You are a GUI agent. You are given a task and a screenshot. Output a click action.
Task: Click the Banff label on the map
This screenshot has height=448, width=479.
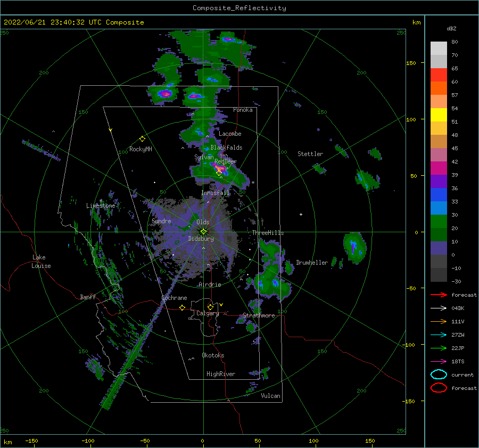pyautogui.click(x=88, y=297)
